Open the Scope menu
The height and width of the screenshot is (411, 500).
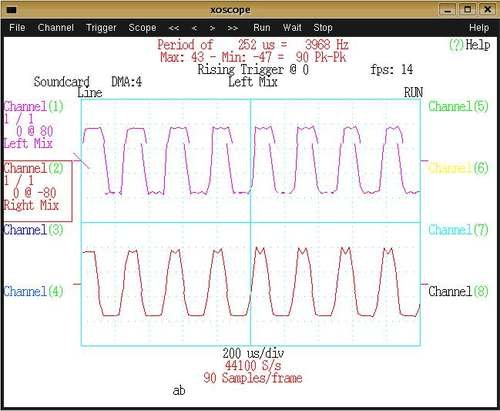point(142,28)
